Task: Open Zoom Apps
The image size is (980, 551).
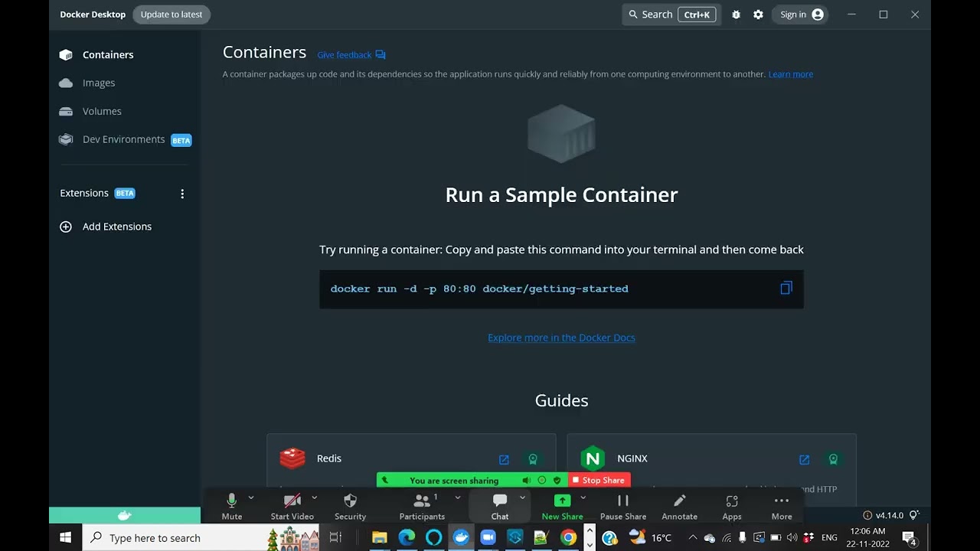Action: click(732, 506)
